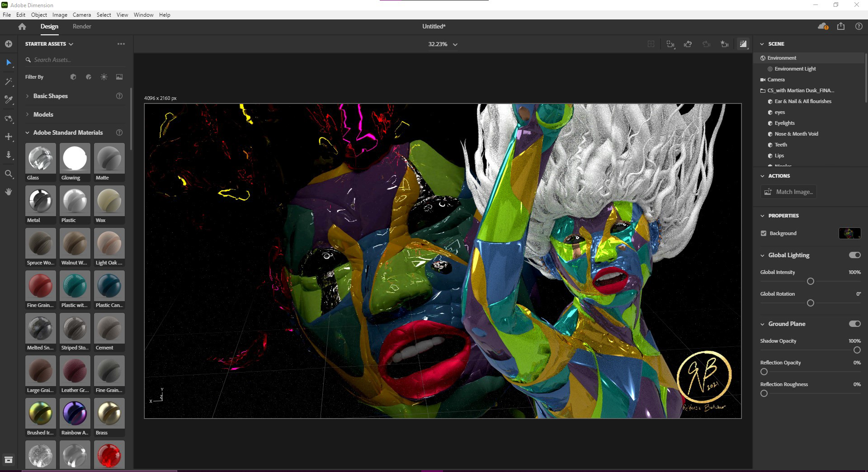
Task: Toggle the Global Lighting switch
Action: point(854,255)
